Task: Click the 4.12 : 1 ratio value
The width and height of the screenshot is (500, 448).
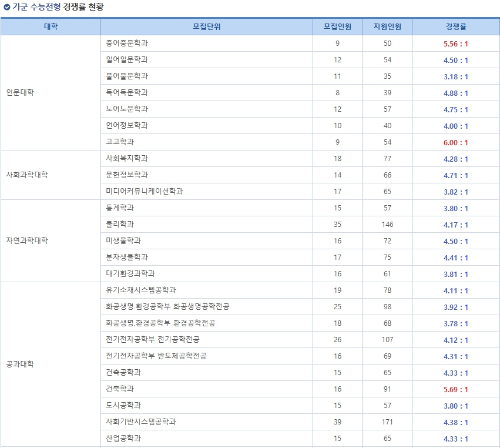Action: tap(456, 340)
